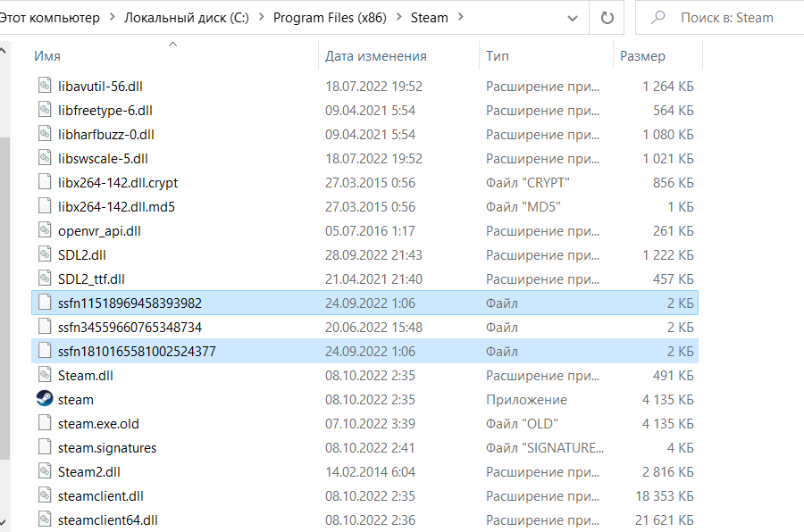This screenshot has width=804, height=532.
Task: Refresh the Steam folder view
Action: point(607,18)
